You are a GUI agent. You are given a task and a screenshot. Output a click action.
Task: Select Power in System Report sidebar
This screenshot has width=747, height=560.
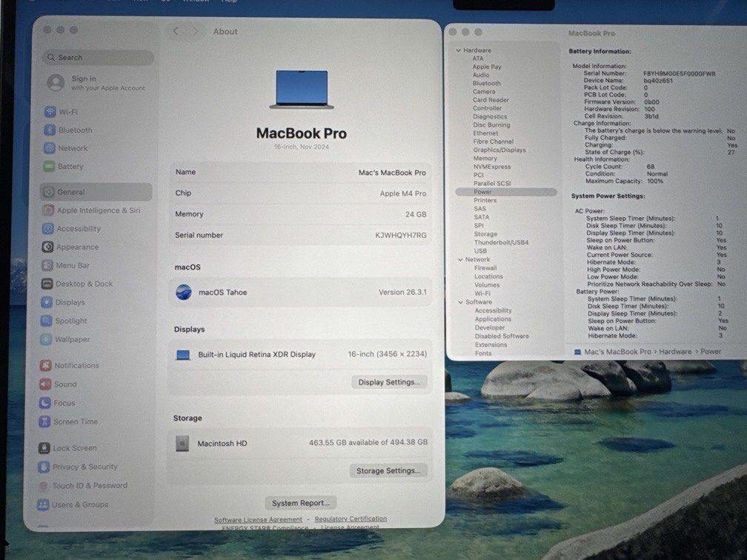[506, 192]
